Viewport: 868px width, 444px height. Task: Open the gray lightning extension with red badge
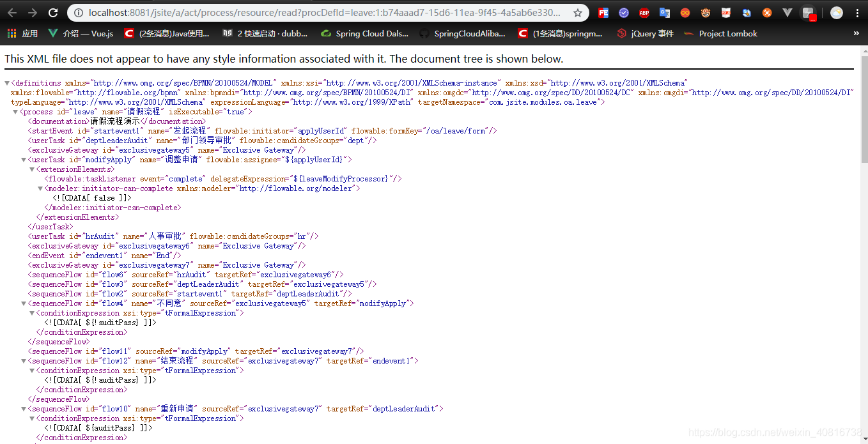(x=809, y=13)
